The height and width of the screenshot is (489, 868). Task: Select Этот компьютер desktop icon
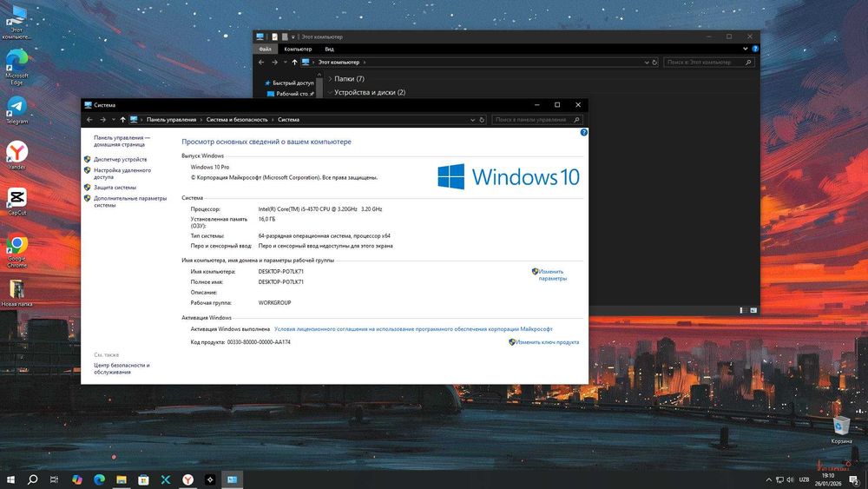tap(16, 23)
